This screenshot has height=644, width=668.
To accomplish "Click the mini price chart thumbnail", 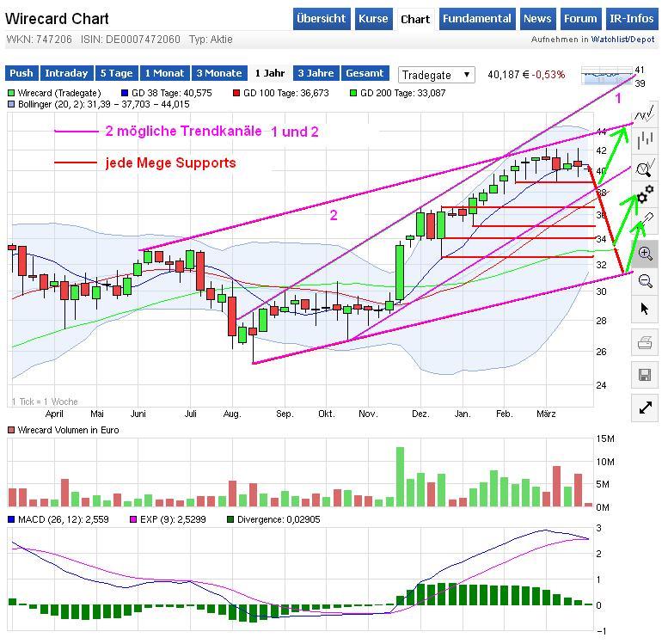I will [x=607, y=76].
